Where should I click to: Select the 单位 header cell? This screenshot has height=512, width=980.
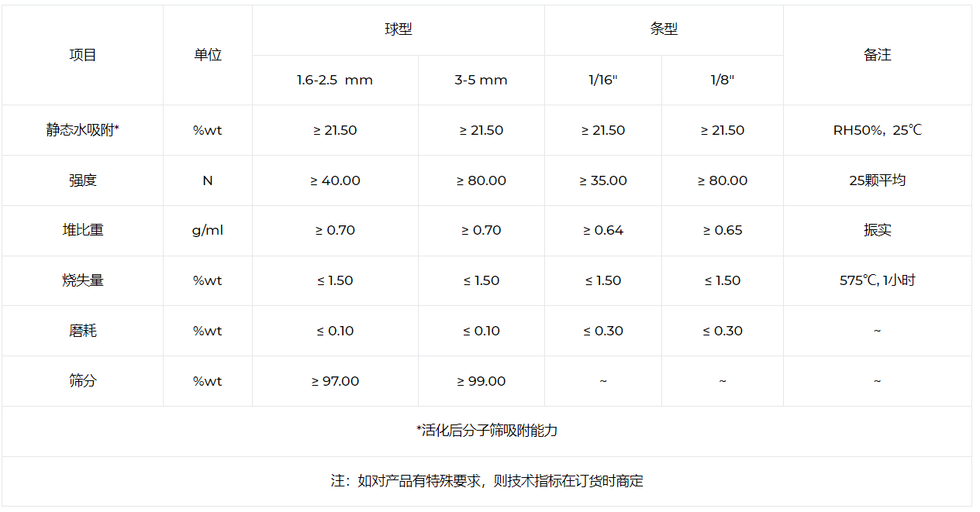207,55
